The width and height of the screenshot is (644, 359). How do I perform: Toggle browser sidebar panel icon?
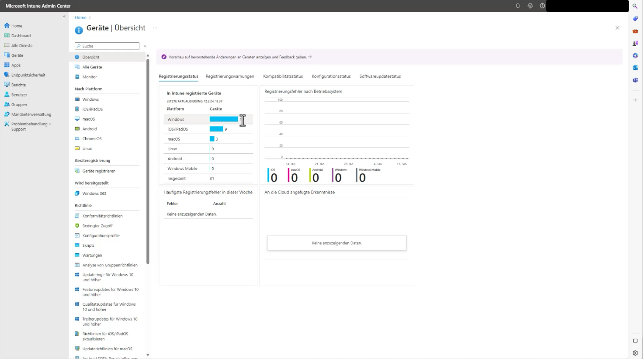[x=635, y=341]
